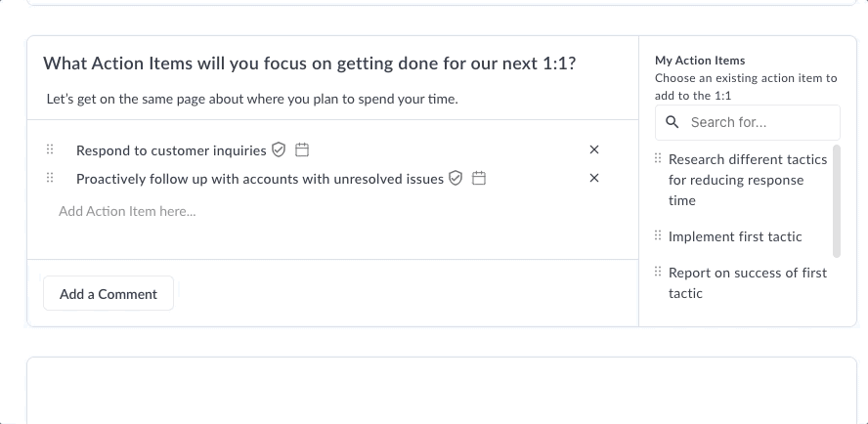This screenshot has width=868, height=424.
Task: Select Research different tactics action item
Action: click(748, 180)
